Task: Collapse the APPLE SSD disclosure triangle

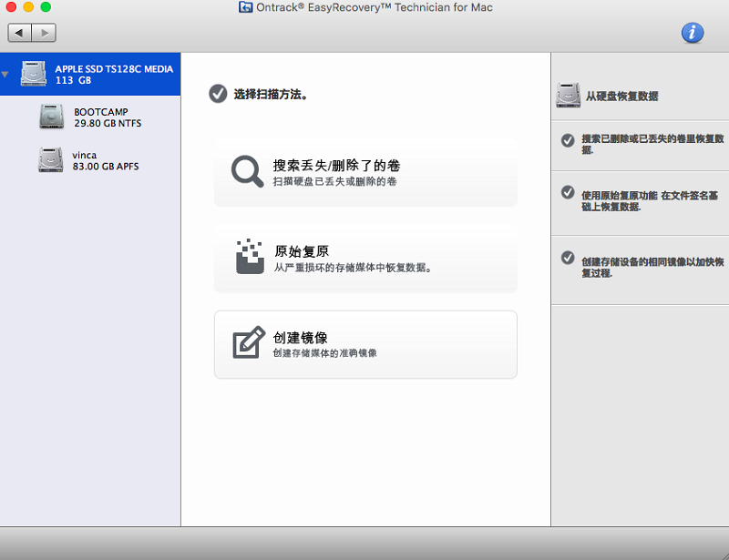Action: [x=5, y=75]
